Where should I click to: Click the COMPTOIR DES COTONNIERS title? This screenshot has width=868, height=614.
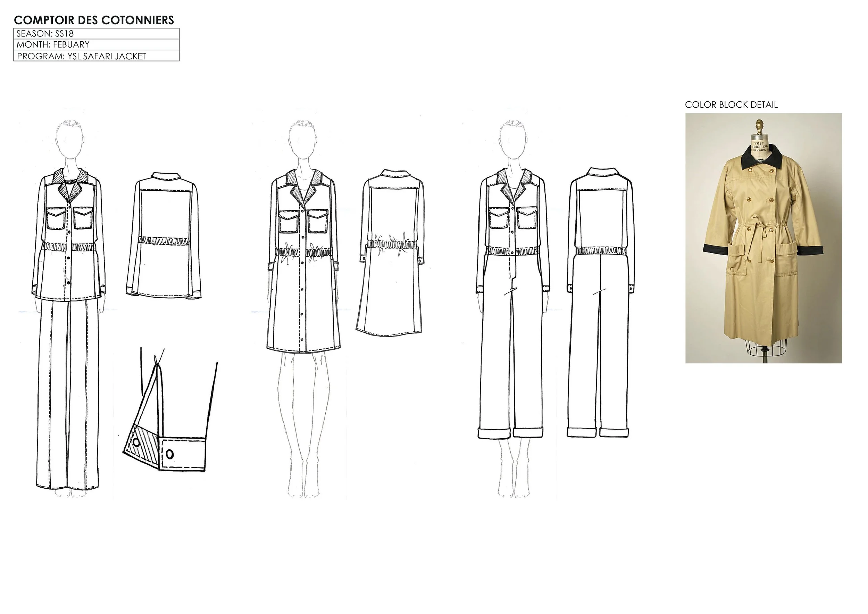(94, 20)
